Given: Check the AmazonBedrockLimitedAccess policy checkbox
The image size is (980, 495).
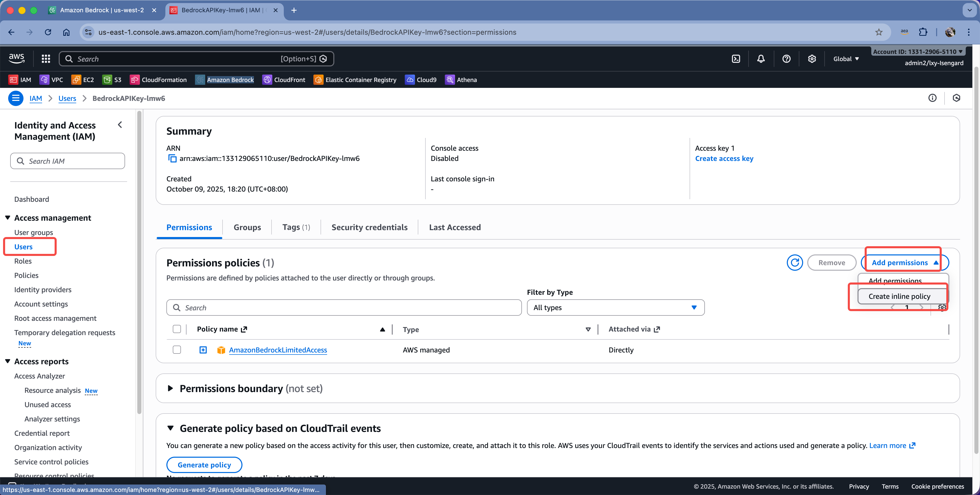Looking at the screenshot, I should (x=177, y=350).
